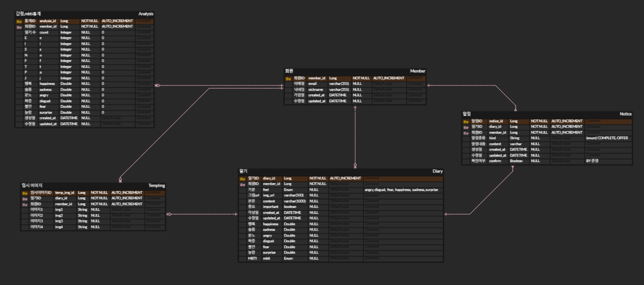Select the Notice table title
644x285 pixels.
[625, 114]
